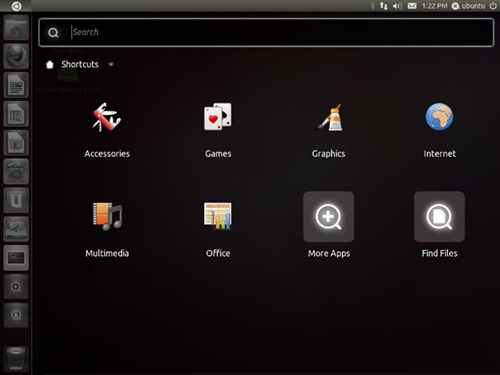The width and height of the screenshot is (500, 375).
Task: Open the power session menu
Action: (x=493, y=6)
